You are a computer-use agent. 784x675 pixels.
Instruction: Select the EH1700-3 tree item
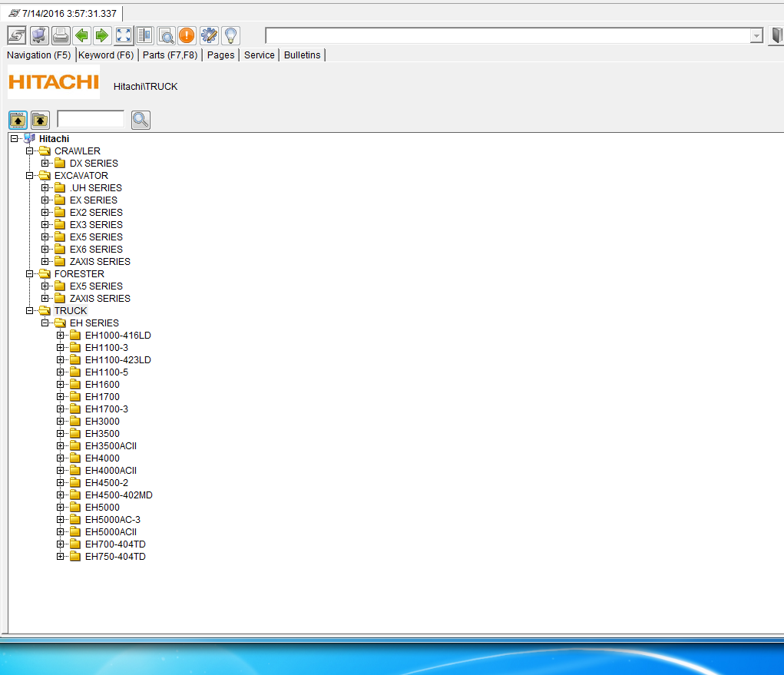coord(107,409)
